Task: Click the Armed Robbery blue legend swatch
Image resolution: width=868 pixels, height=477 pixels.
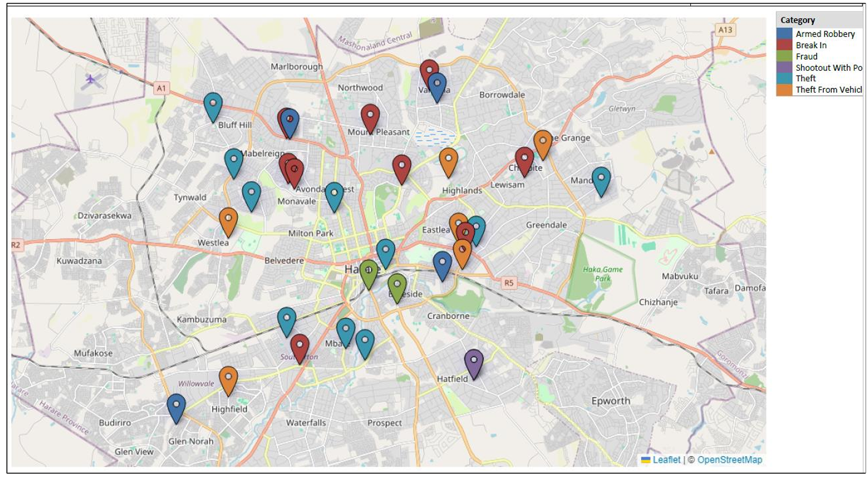Action: point(784,34)
